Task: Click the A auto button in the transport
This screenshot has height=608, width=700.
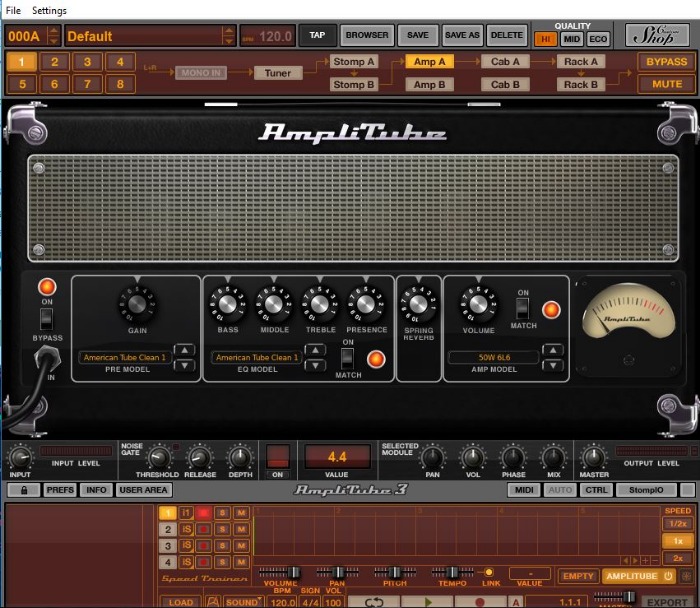Action: pyautogui.click(x=516, y=602)
